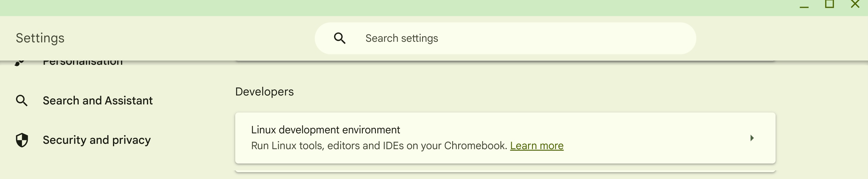
Task: Click the Developers section heading
Action: 264,91
